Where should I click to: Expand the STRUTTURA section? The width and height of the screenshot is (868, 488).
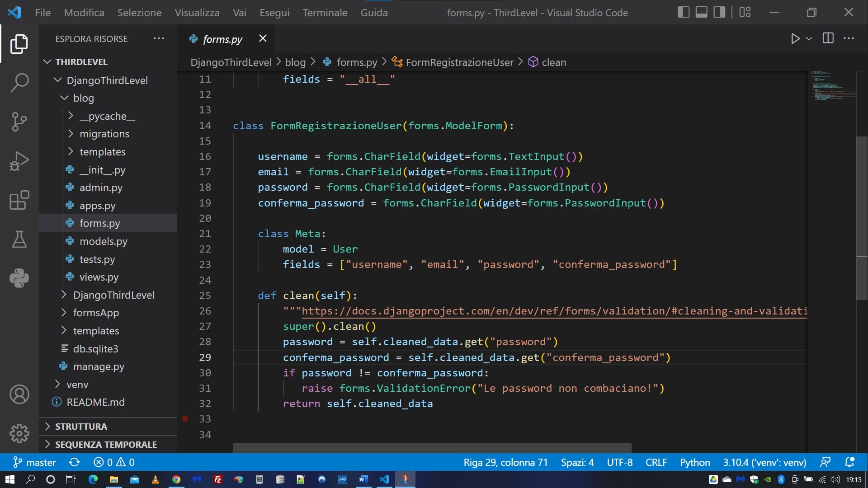point(81,427)
